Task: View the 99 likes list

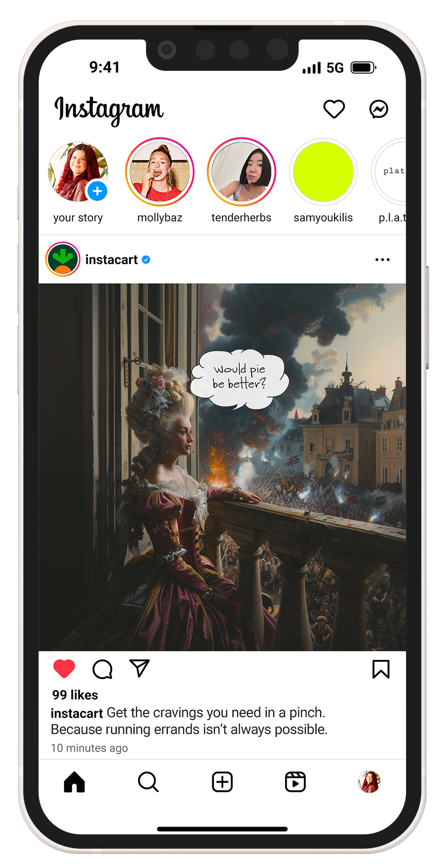Action: coord(75,695)
